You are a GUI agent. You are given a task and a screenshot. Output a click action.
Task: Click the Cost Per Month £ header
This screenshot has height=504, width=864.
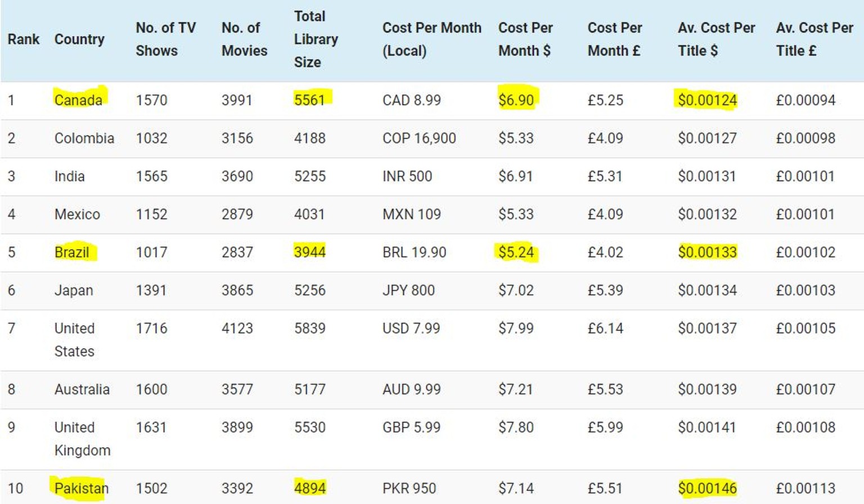click(615, 39)
